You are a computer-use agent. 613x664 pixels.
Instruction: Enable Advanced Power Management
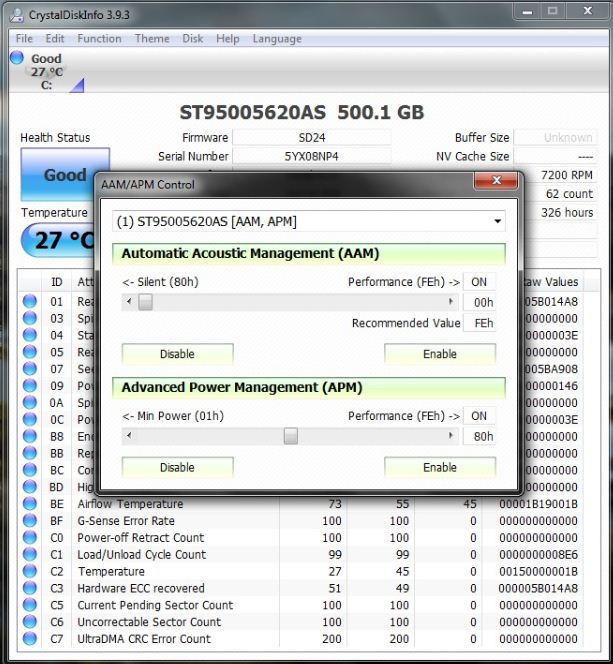pos(440,468)
